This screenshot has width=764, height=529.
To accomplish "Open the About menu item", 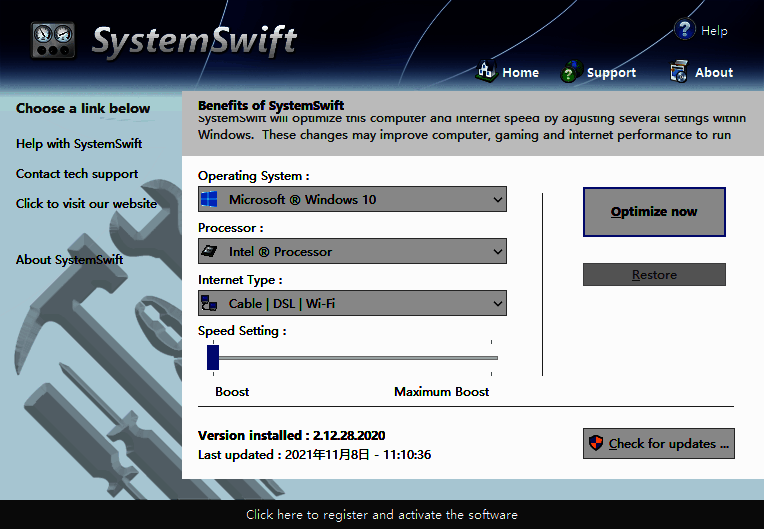I will click(714, 73).
